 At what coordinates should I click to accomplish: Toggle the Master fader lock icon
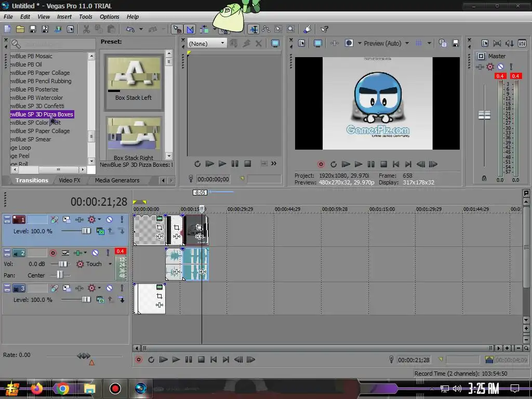click(484, 178)
